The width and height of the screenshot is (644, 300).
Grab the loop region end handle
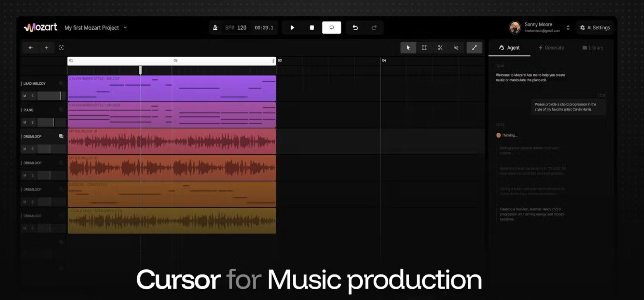274,61
